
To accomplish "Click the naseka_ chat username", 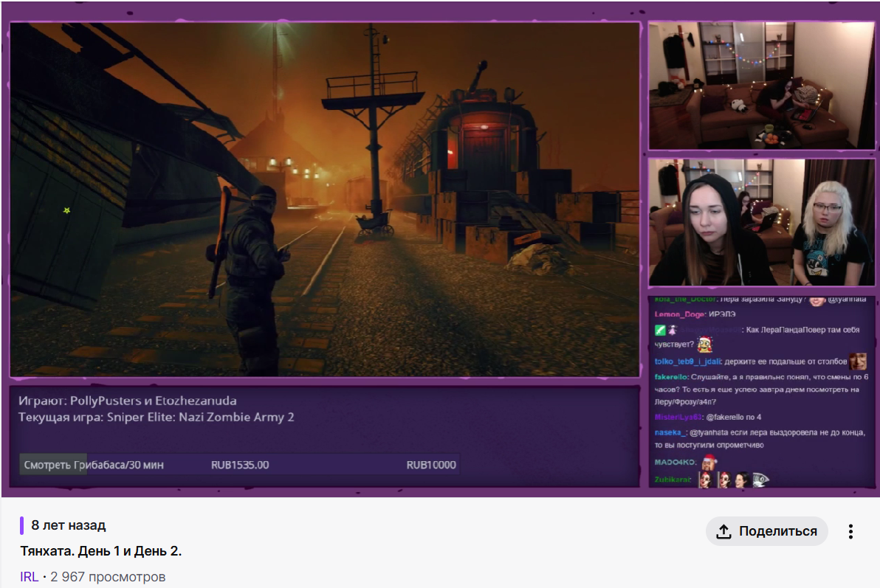I will [x=670, y=432].
